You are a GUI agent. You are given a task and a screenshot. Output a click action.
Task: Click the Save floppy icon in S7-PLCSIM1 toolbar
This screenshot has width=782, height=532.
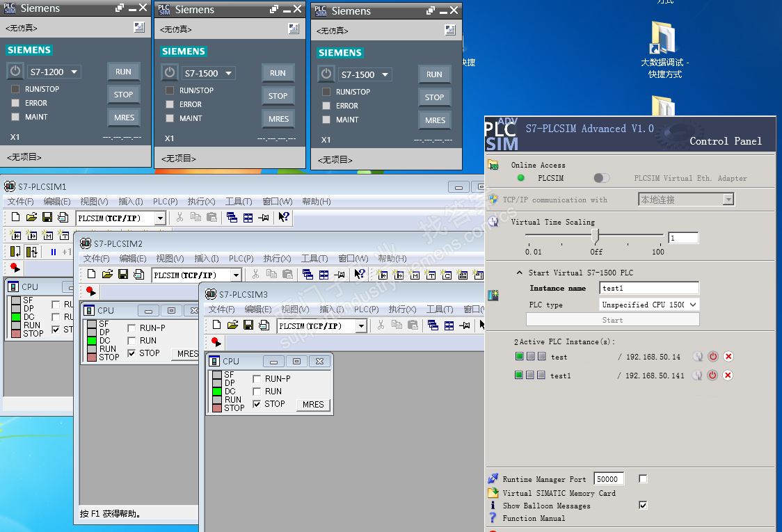(x=47, y=217)
